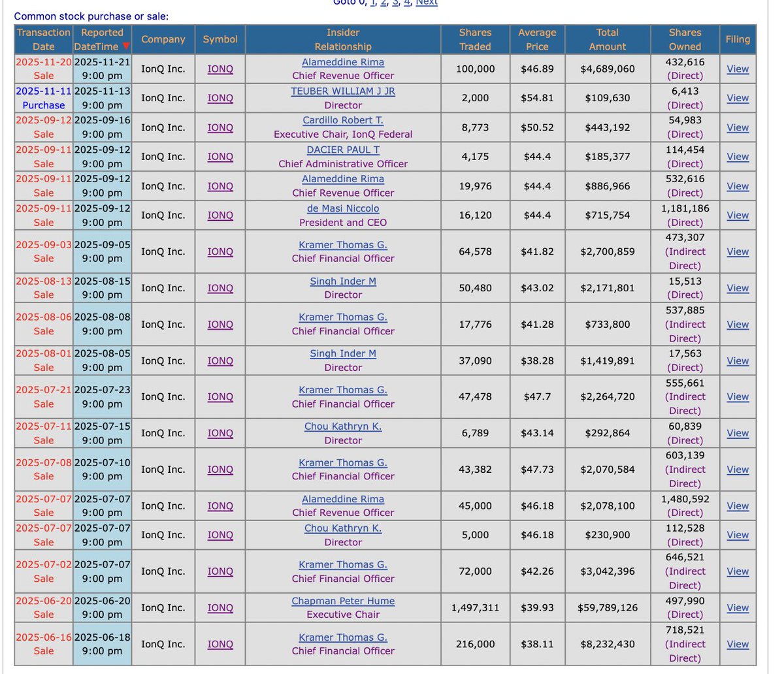Screen dimensions: 784x674
Task: View filing for Cardillo $443,192 sale
Action: pyautogui.click(x=738, y=127)
